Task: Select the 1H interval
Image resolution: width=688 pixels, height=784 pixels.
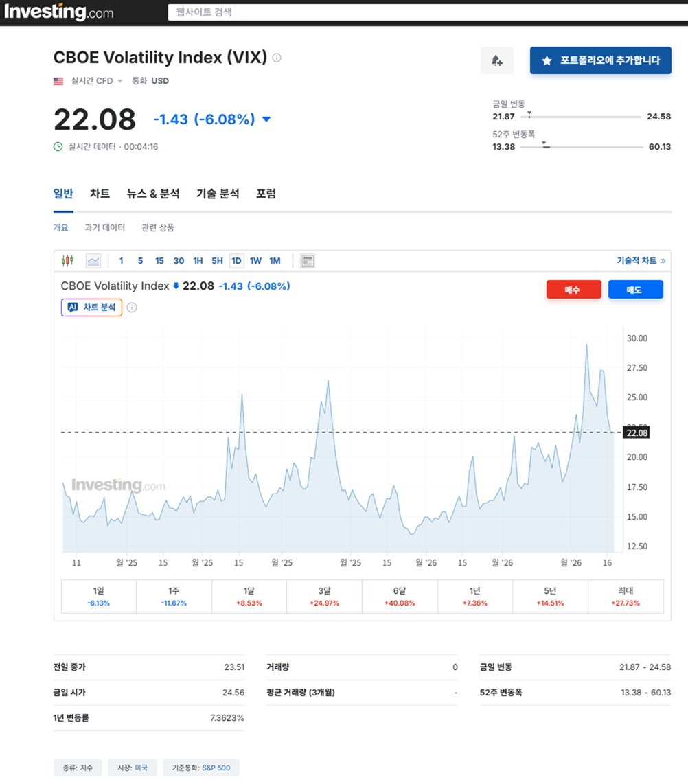Action: coord(198,260)
